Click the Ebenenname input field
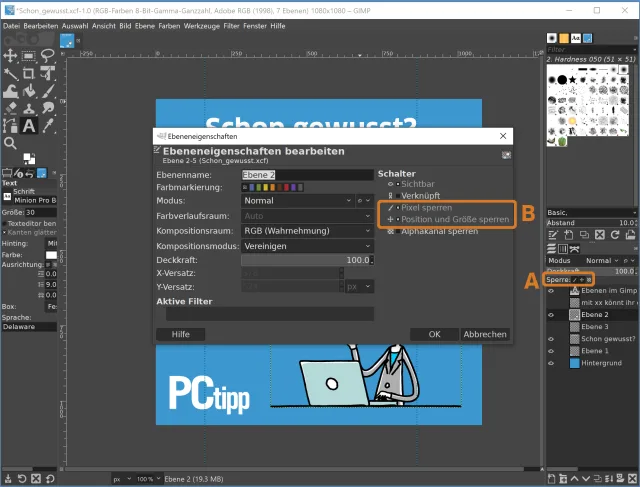The image size is (640, 487). [x=307, y=175]
